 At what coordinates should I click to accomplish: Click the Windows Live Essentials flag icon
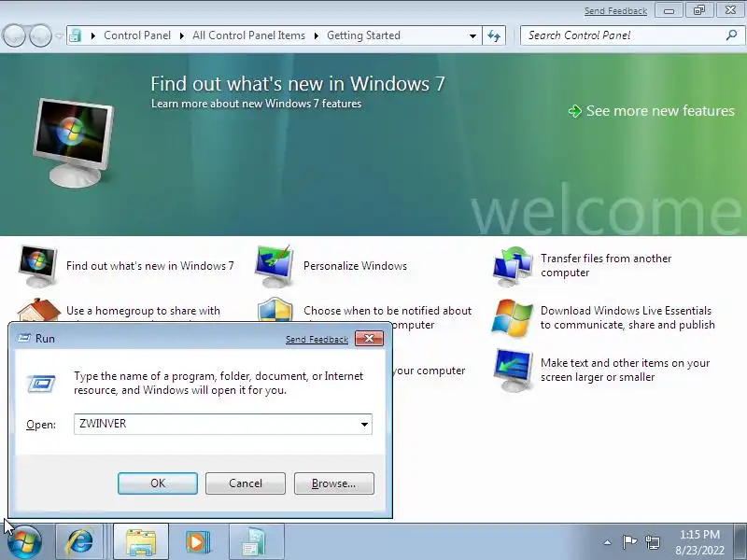click(512, 318)
